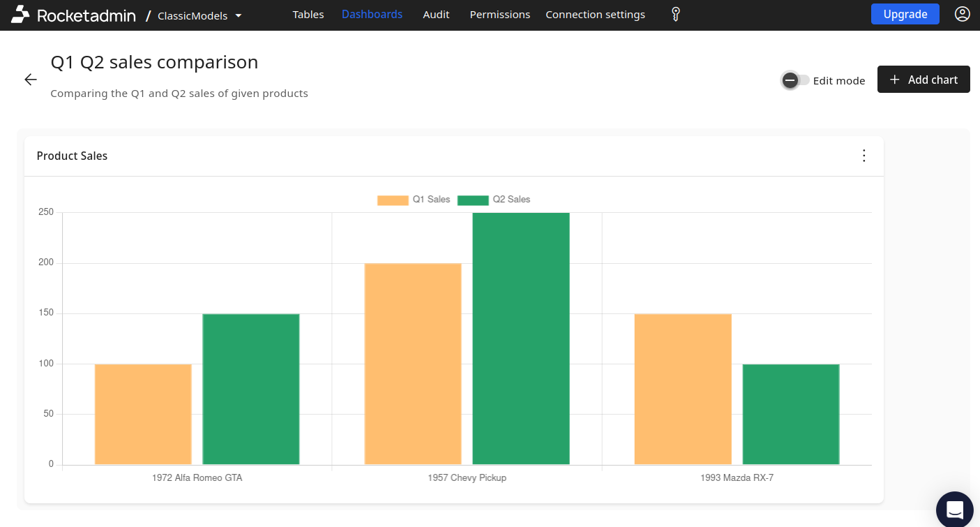
Task: Expand the ClassicModels selector chevron
Action: coord(239,15)
